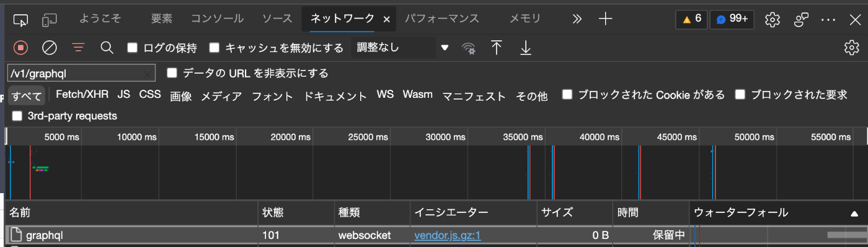868x247 pixels.
Task: Click the websocket type cell
Action: [x=371, y=235]
